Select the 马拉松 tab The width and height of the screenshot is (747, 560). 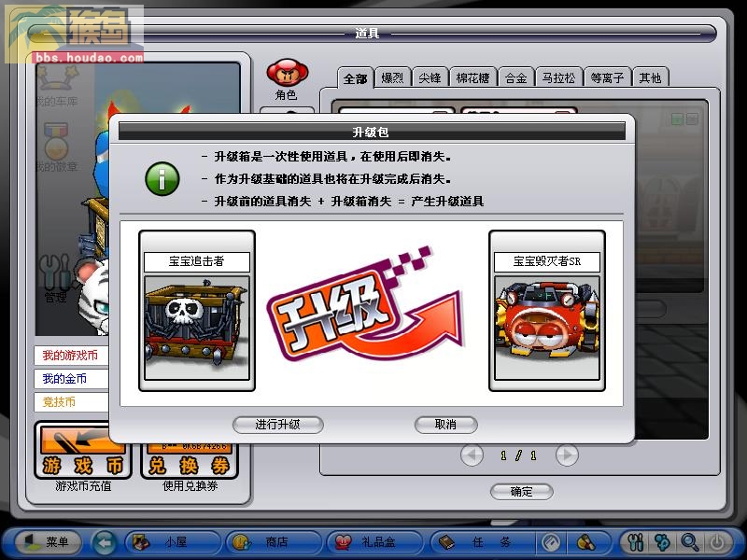[558, 77]
